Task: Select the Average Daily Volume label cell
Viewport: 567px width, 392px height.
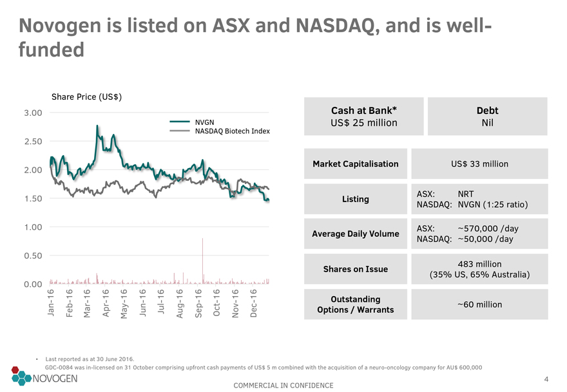Action: point(356,234)
